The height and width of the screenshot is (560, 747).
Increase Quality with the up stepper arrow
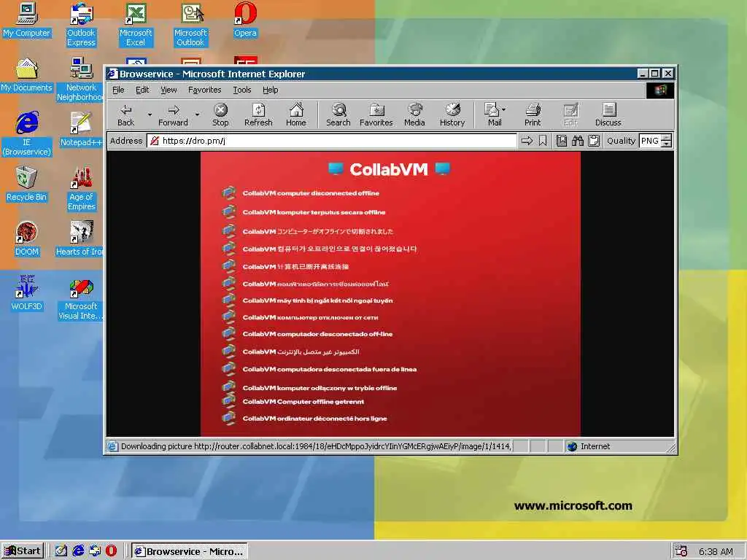[667, 138]
